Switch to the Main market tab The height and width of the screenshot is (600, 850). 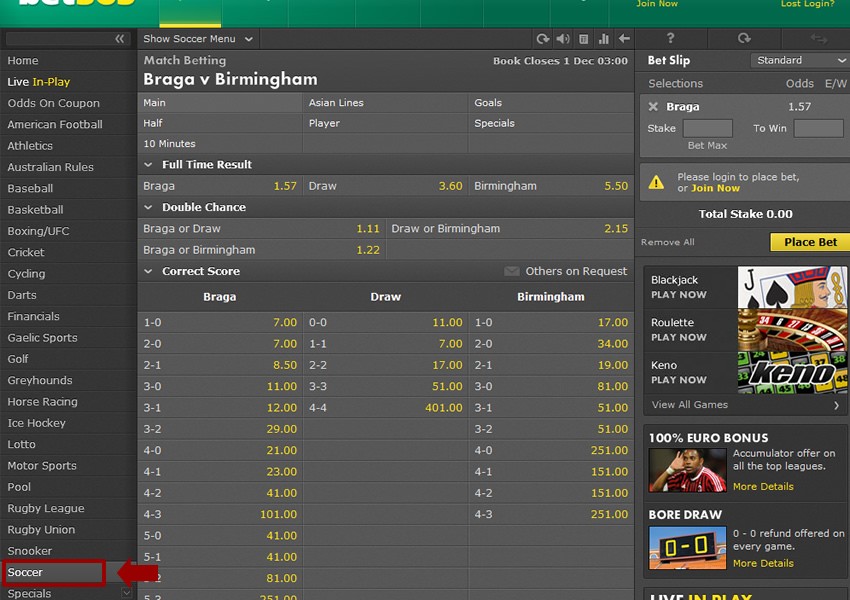coord(220,102)
